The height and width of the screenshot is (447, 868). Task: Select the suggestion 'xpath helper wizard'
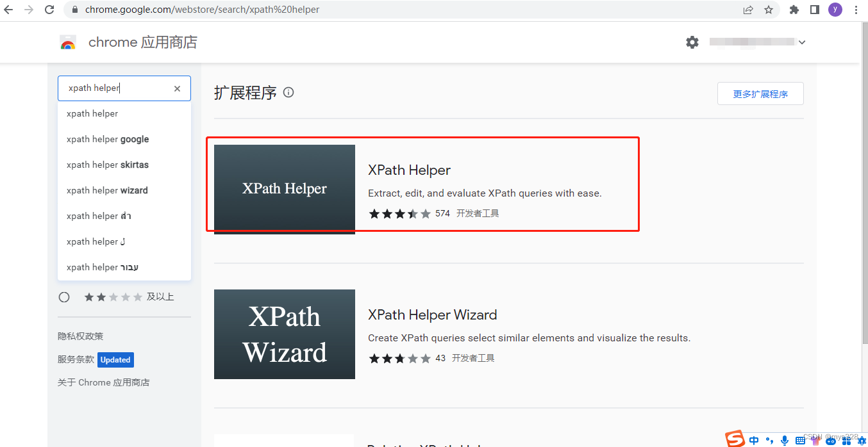106,190
